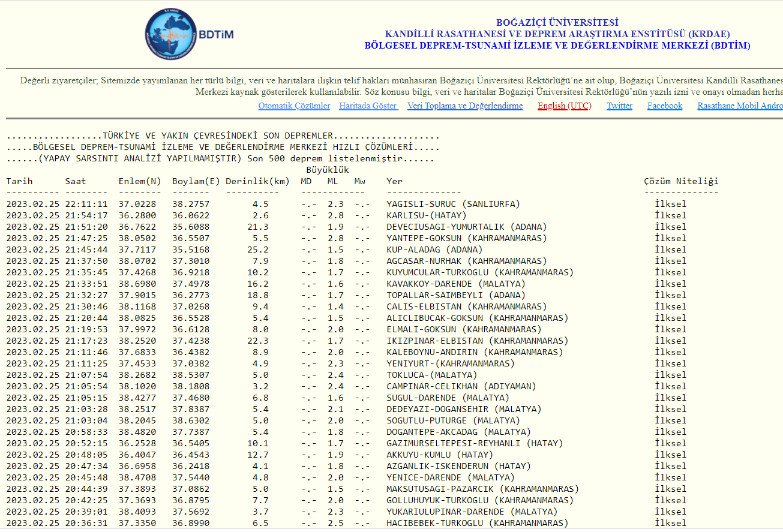The height and width of the screenshot is (532, 783).
Task: Click the Derinlik(km) column header
Action: pyautogui.click(x=258, y=181)
